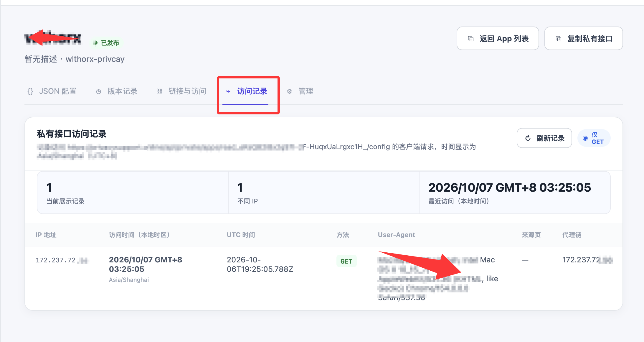The image size is (644, 342).
Task: Open the 链接与访问 tab
Action: (x=181, y=91)
